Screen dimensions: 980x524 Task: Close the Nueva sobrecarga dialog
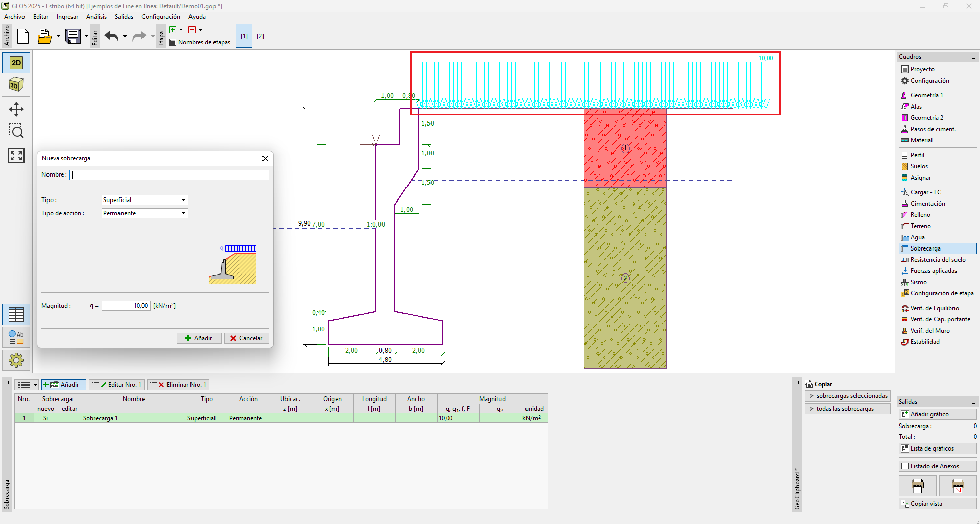point(265,158)
